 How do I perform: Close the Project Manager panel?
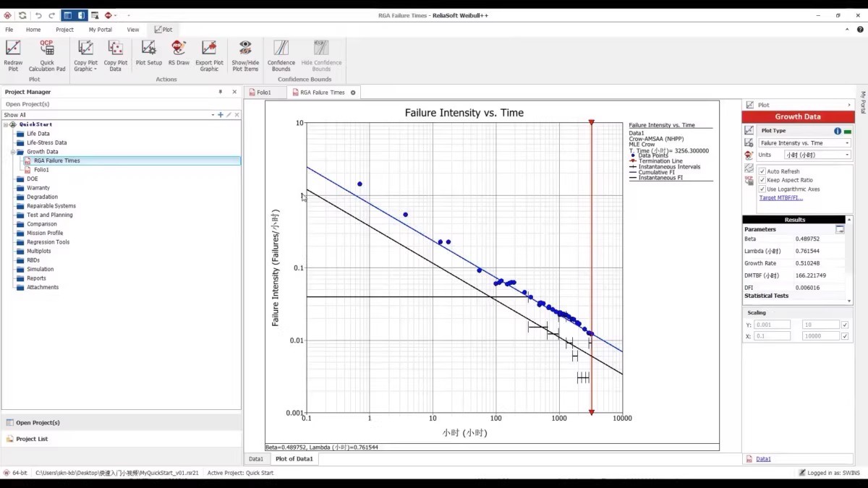(x=234, y=92)
